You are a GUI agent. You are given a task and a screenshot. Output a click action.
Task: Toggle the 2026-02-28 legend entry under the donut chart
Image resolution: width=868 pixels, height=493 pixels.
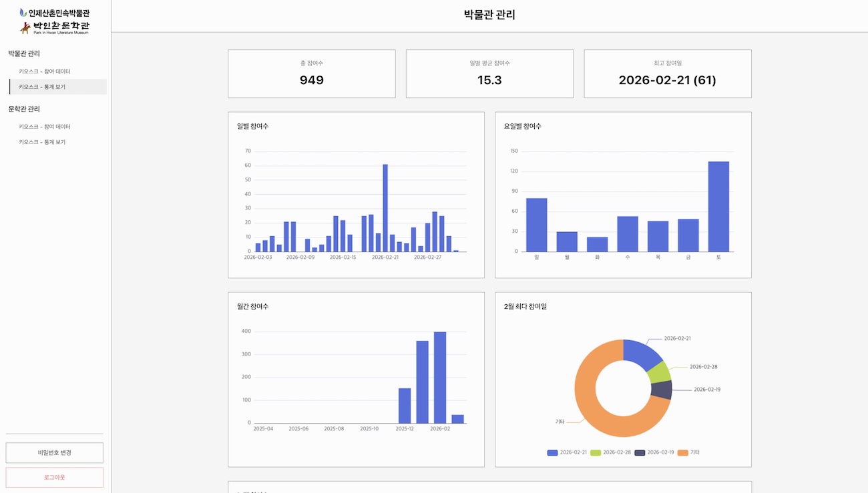click(610, 452)
